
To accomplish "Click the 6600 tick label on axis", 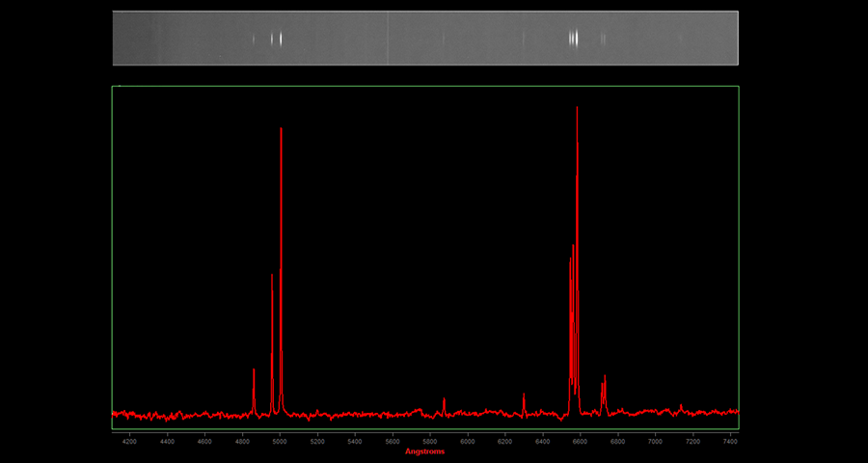I will click(580, 440).
